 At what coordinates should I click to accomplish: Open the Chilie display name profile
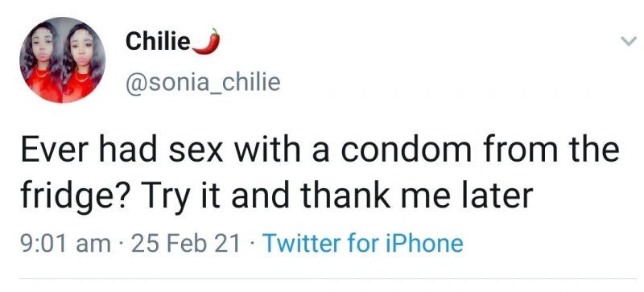click(158, 41)
